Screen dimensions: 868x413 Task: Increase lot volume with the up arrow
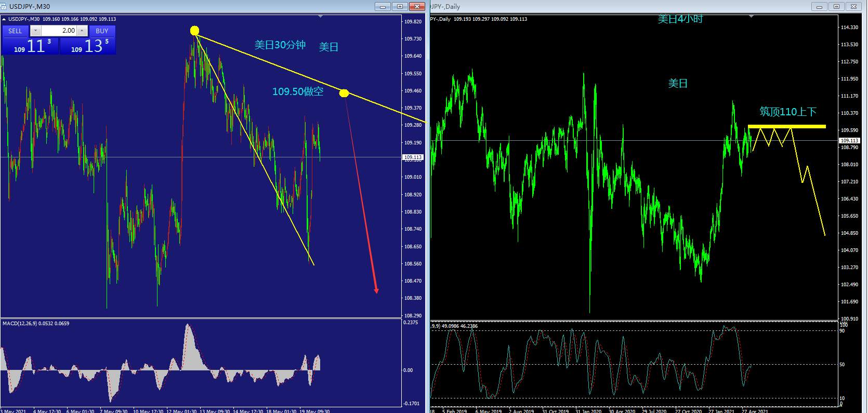pos(82,31)
